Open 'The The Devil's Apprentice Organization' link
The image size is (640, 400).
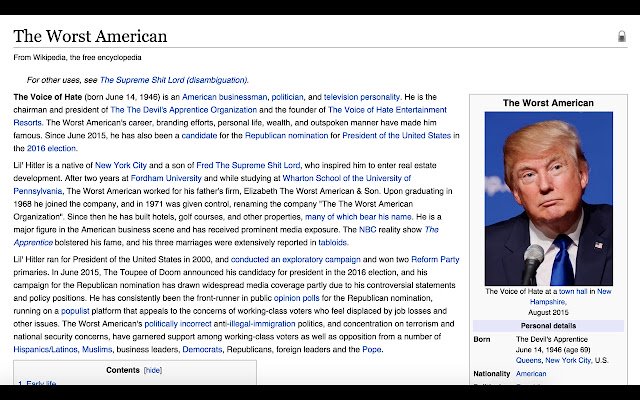pyautogui.click(x=184, y=110)
